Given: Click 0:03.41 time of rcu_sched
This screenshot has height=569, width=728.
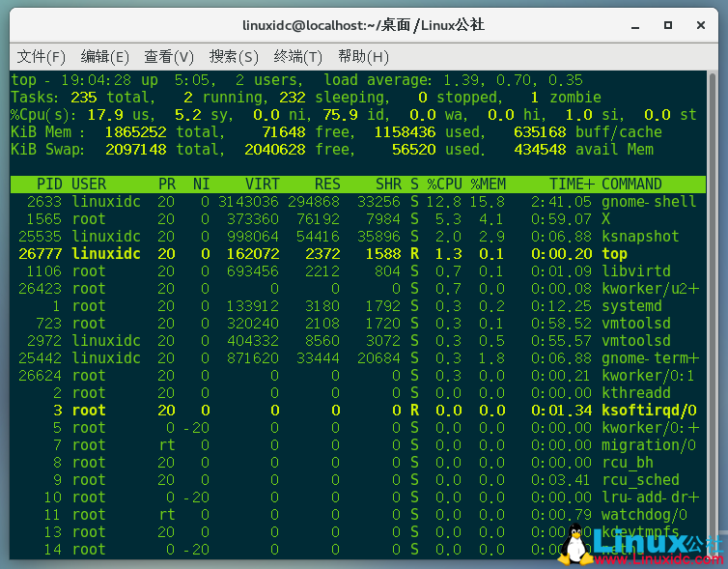Looking at the screenshot, I should [561, 480].
